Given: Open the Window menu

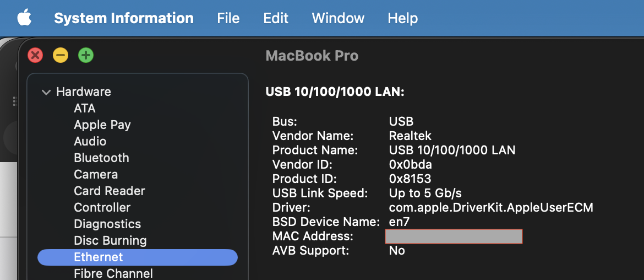Looking at the screenshot, I should coord(338,18).
